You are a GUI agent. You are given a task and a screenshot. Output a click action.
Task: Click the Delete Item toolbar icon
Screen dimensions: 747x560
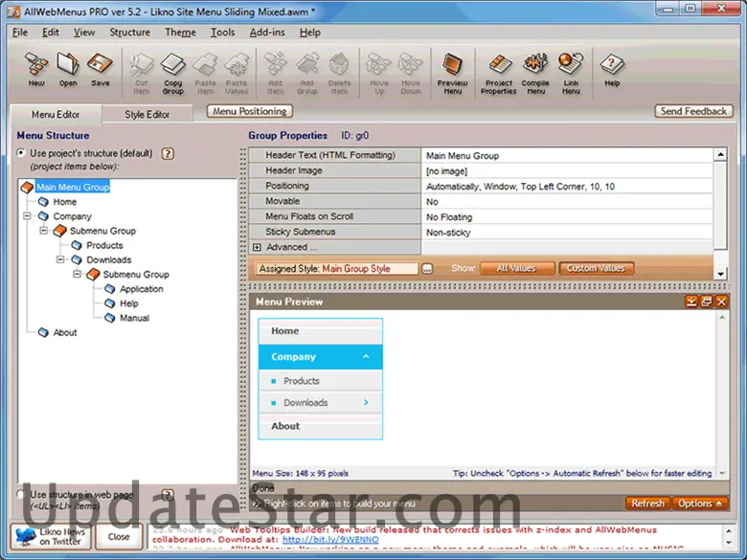point(339,74)
